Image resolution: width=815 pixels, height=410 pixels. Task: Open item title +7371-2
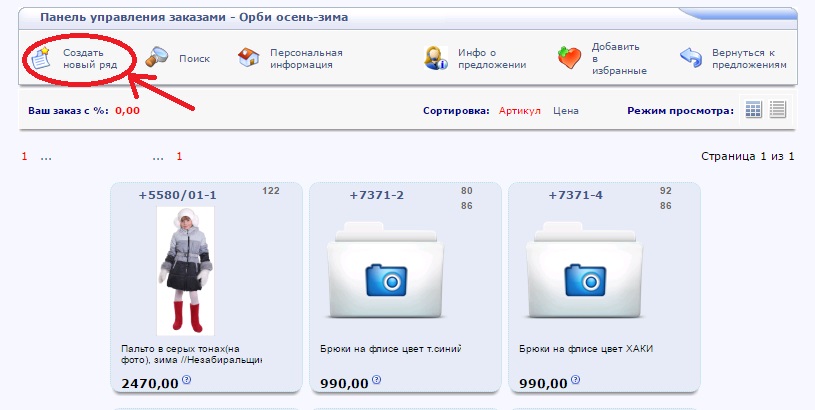(x=376, y=195)
